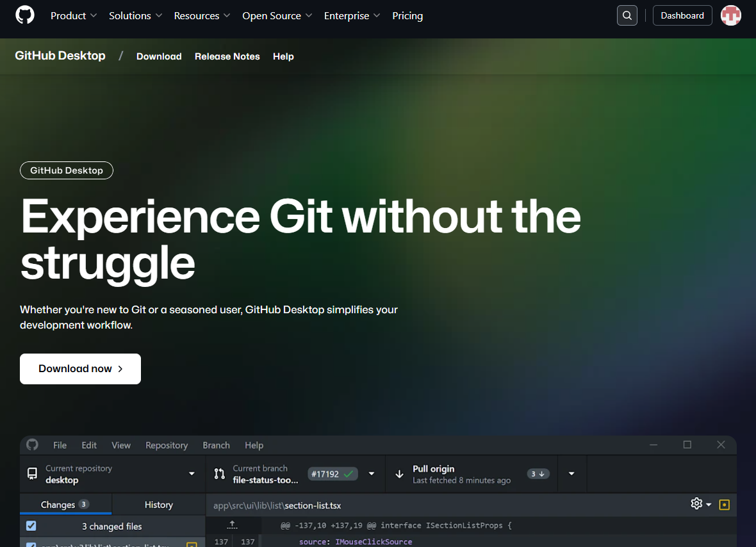Open the Current branch dropdown chevron
Viewport: 756px width, 547px height.
click(372, 473)
